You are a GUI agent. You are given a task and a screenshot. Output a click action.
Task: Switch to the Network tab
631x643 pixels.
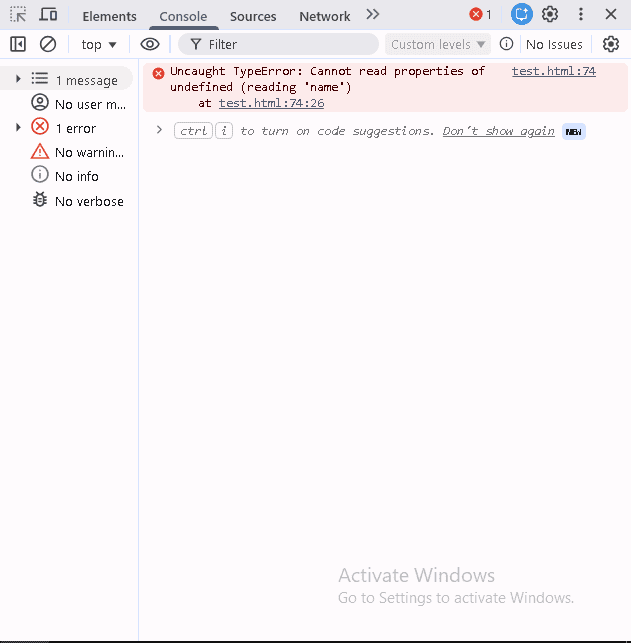coord(325,16)
